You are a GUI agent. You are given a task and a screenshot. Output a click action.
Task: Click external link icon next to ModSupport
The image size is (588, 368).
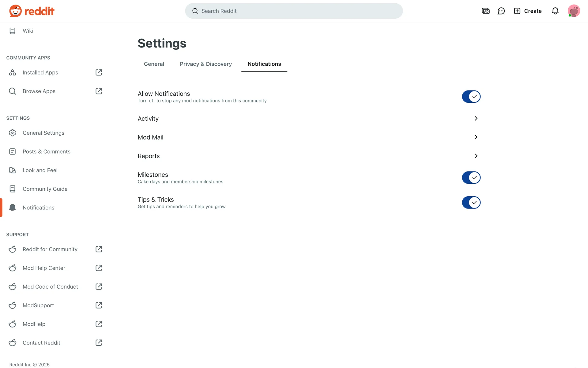pyautogui.click(x=99, y=305)
